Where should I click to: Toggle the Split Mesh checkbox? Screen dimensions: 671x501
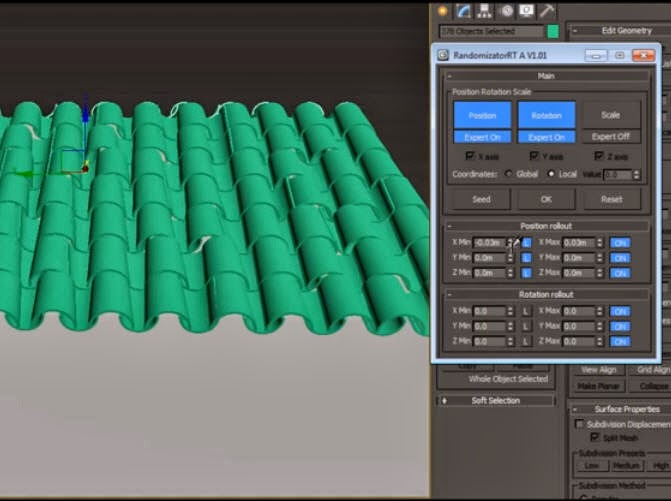click(594, 437)
